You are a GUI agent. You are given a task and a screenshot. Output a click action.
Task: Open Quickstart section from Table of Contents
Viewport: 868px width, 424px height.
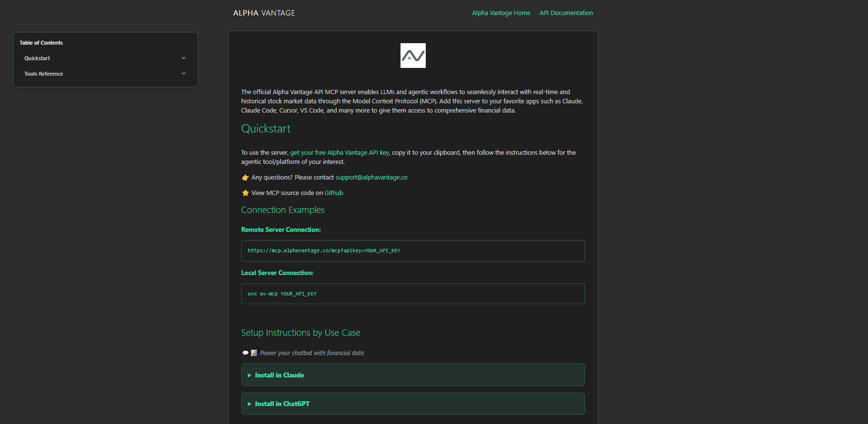click(37, 58)
